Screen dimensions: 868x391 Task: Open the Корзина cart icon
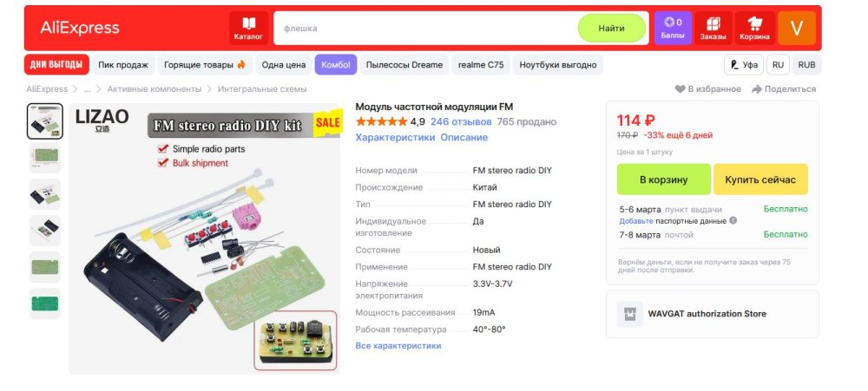coord(754,29)
